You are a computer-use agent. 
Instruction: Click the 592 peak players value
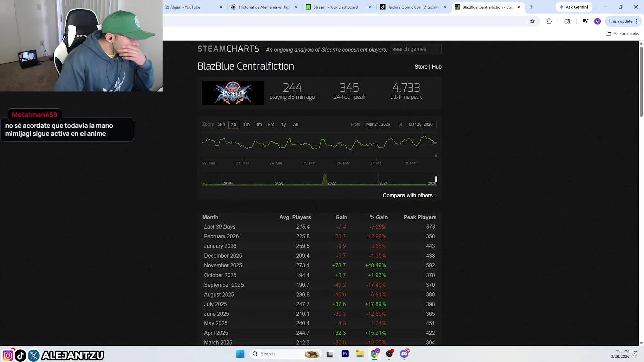coord(430,265)
